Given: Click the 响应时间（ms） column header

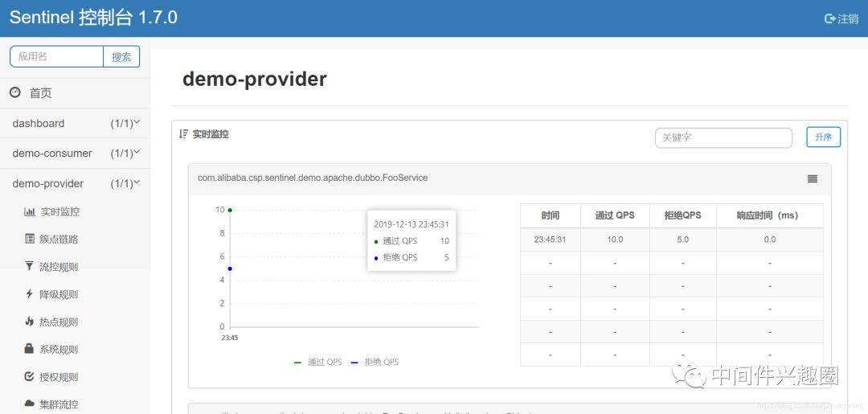Looking at the screenshot, I should 770,215.
